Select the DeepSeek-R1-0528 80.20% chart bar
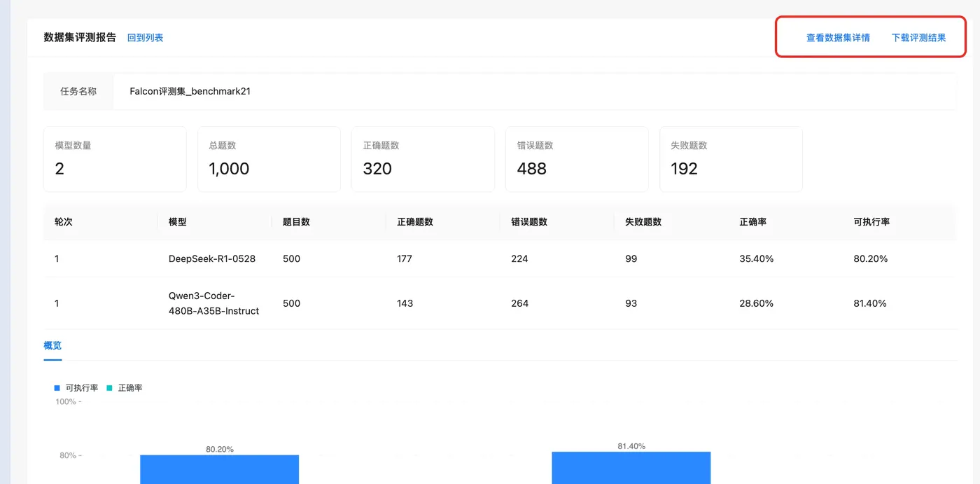This screenshot has height=484, width=980. pos(220,469)
